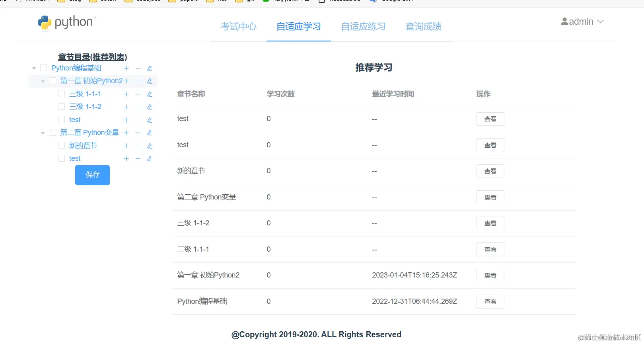Click the 学习次数 column header
Screen dimensions: 644x344
pos(281,94)
